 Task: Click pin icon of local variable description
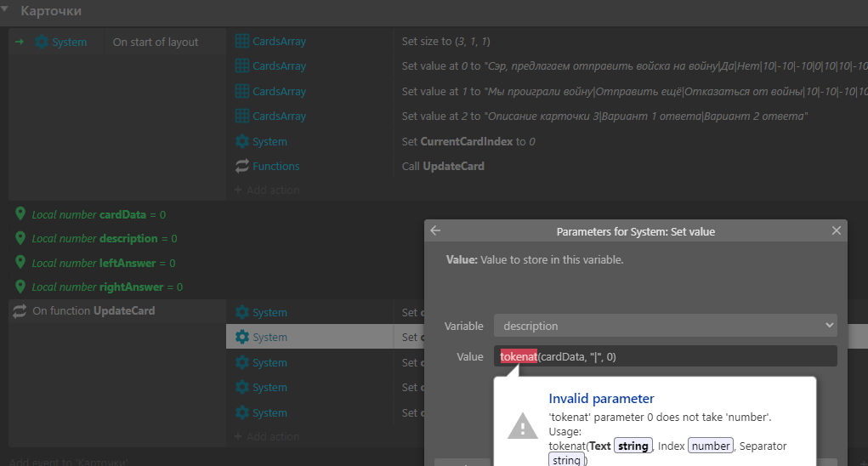click(x=20, y=238)
